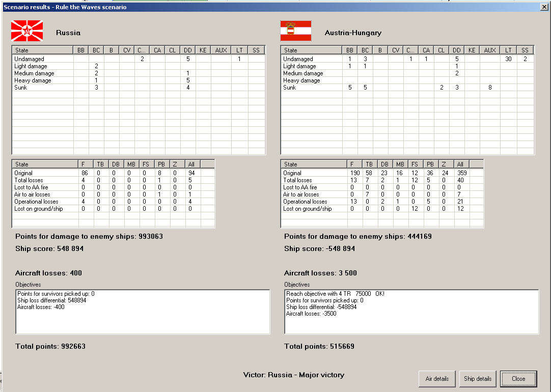
Task: Close the scenario results dialog
Action: tap(518, 379)
